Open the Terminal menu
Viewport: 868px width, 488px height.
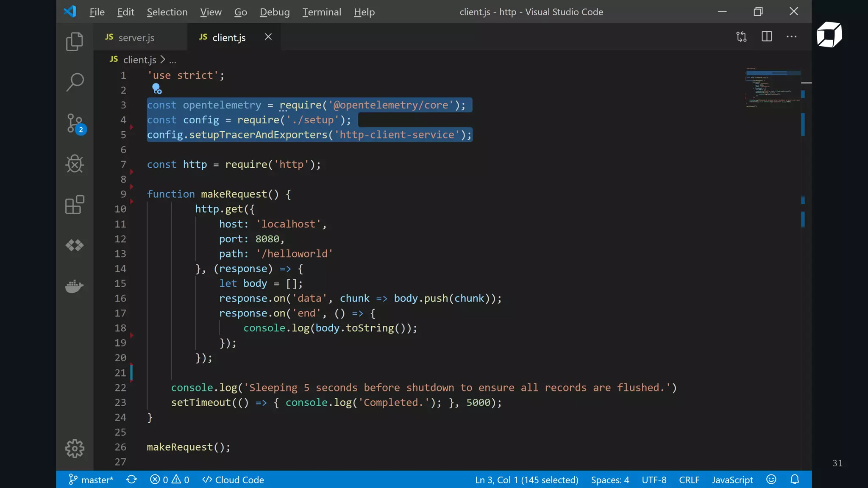[x=322, y=12]
